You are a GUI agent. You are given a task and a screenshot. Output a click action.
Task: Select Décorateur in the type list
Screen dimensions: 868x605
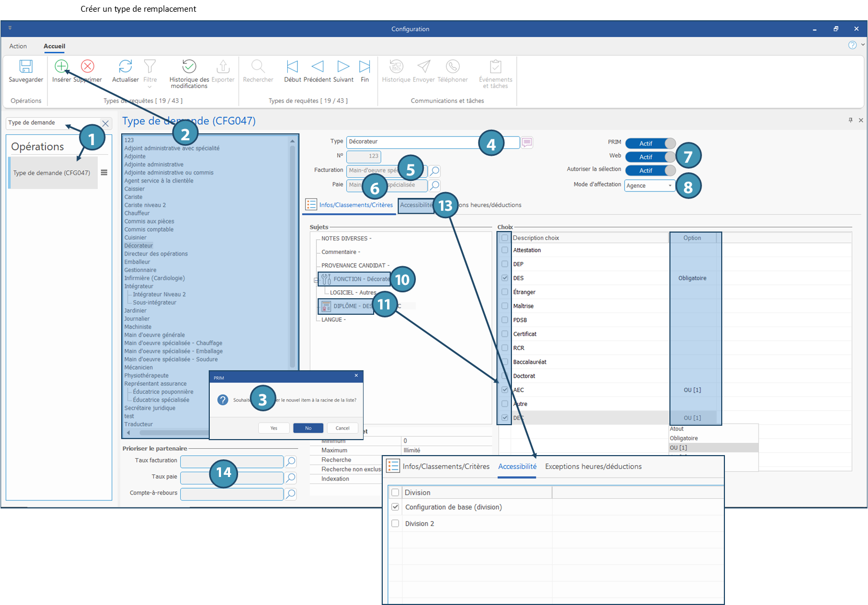coord(138,245)
